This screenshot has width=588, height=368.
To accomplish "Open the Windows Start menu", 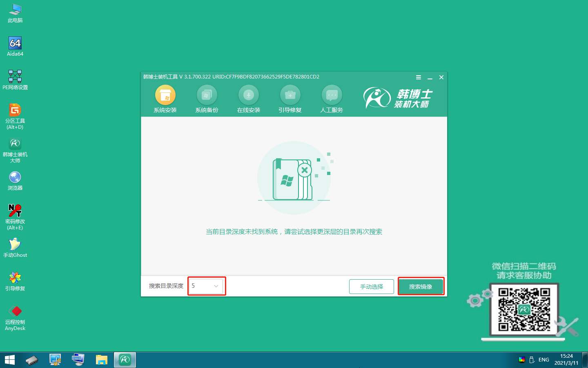I will pyautogui.click(x=9, y=360).
